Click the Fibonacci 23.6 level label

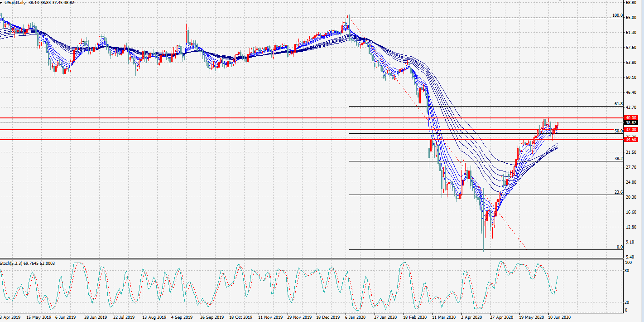[619, 192]
